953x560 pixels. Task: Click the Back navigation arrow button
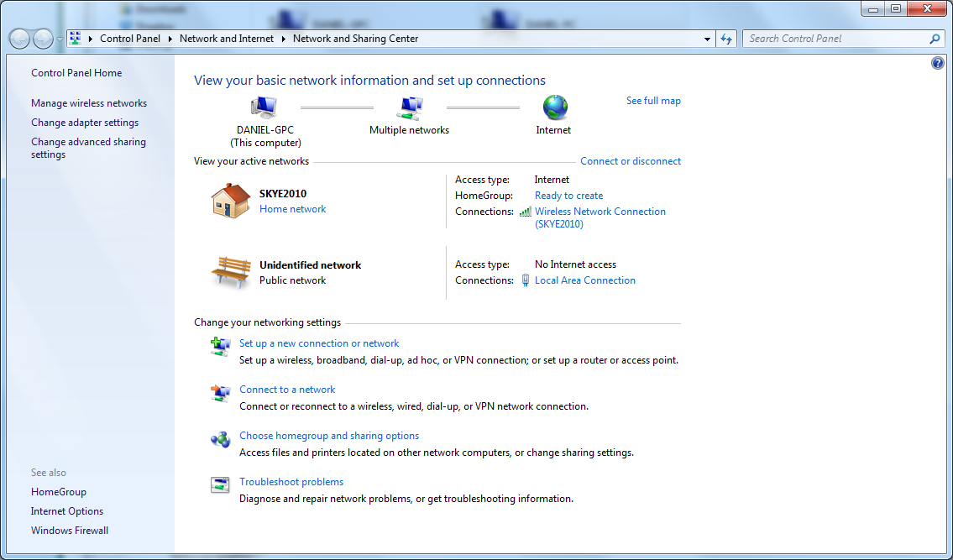click(x=20, y=39)
